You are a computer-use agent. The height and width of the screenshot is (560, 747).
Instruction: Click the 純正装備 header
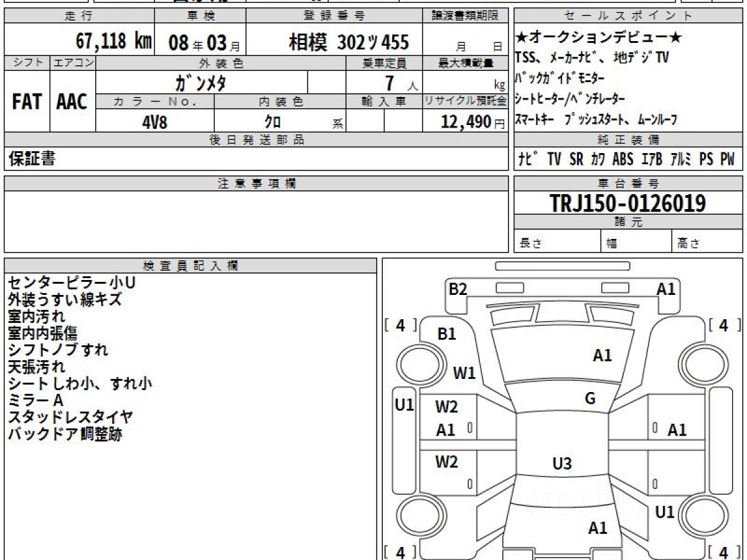[x=629, y=140]
